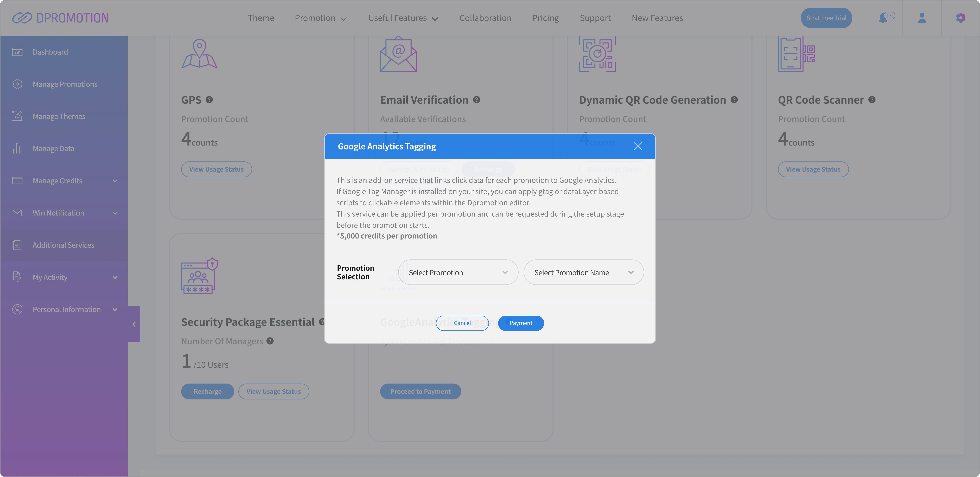This screenshot has width=980, height=477.
Task: Click the Email Verification help icon
Action: coord(476,100)
